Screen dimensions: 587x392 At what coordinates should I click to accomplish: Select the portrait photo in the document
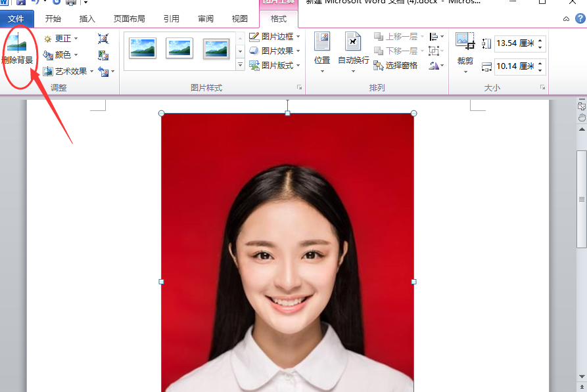point(287,253)
